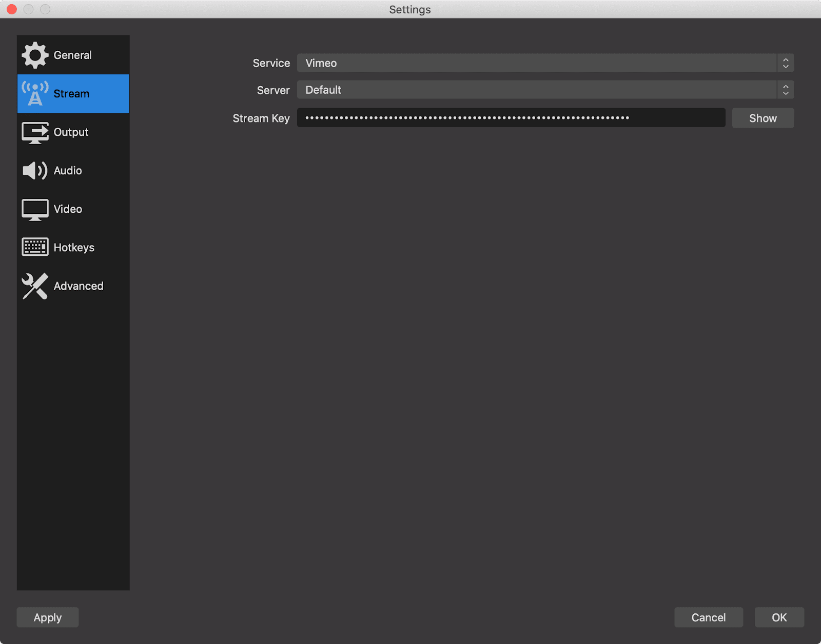821x644 pixels.
Task: Click the Hotkeys keyboard icon
Action: 35,247
